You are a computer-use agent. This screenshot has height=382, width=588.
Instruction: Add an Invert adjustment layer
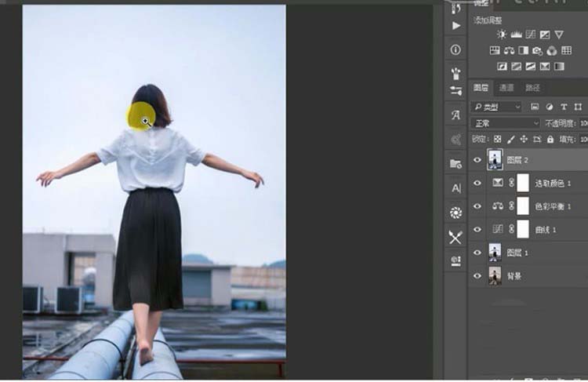(x=502, y=67)
